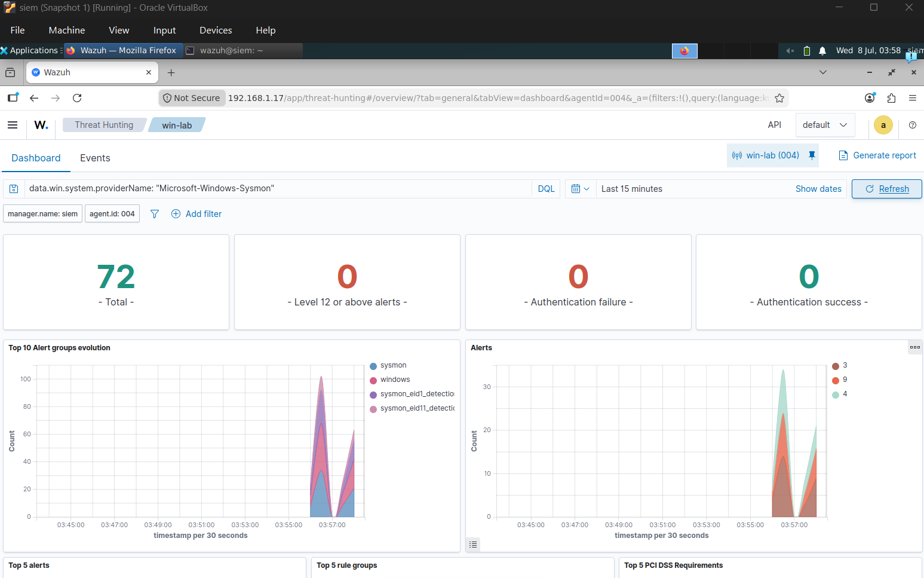
Task: Click manager.name: siem filter pill
Action: 42,214
